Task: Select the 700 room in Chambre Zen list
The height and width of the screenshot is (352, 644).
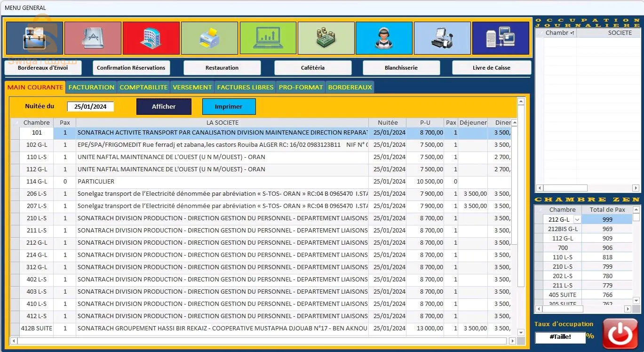Action: tap(563, 248)
